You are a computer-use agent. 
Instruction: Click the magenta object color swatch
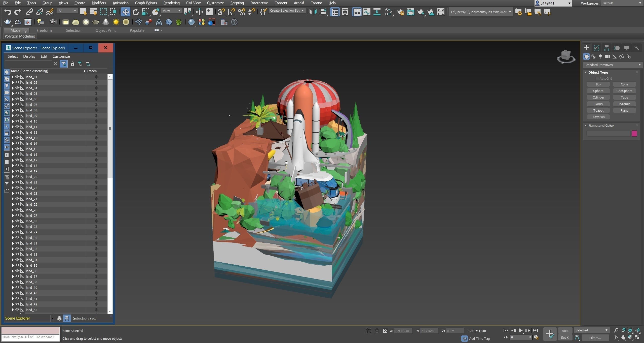634,134
